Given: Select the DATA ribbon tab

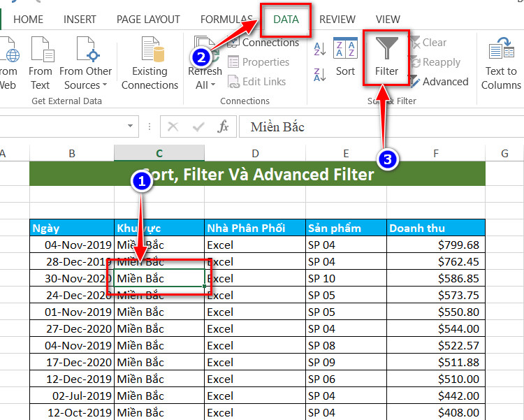Looking at the screenshot, I should pos(286,20).
